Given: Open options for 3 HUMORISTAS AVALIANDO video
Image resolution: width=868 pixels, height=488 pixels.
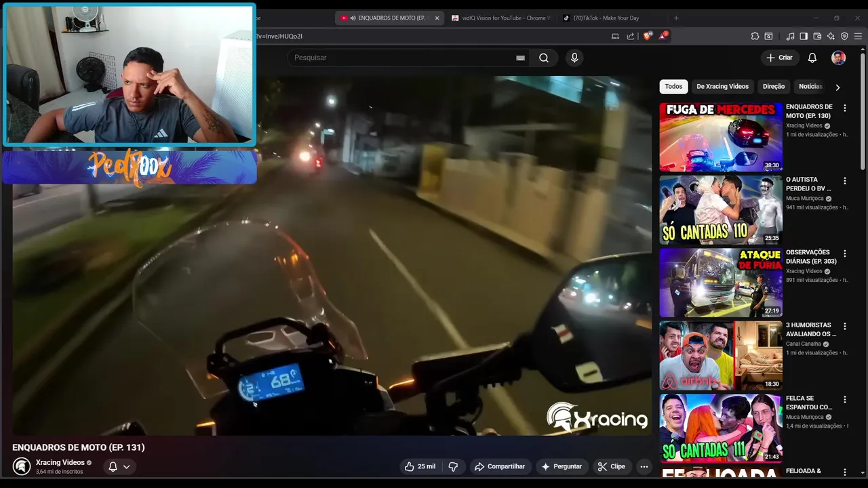Looking at the screenshot, I should click(x=844, y=326).
